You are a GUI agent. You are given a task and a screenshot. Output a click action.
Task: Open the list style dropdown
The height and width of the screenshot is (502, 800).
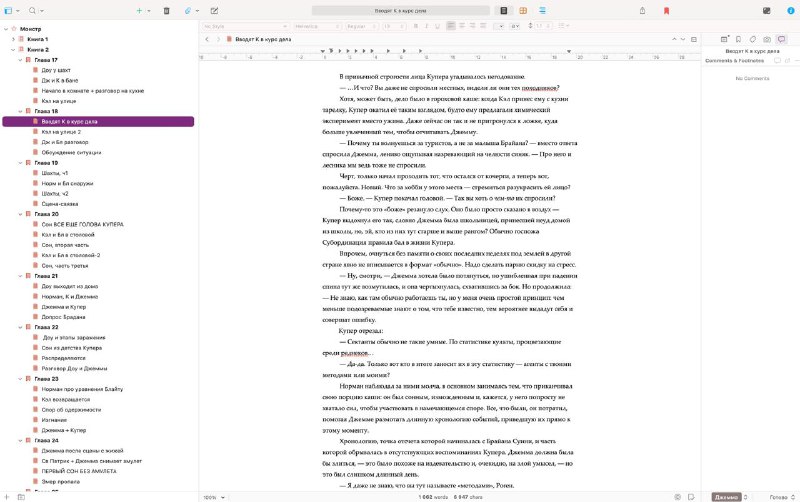(x=564, y=26)
